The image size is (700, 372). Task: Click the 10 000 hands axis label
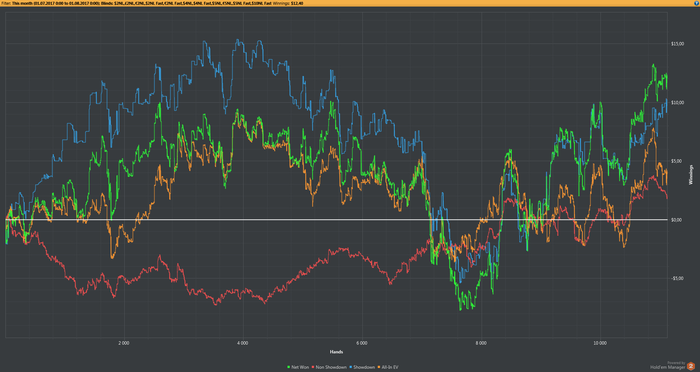click(600, 343)
